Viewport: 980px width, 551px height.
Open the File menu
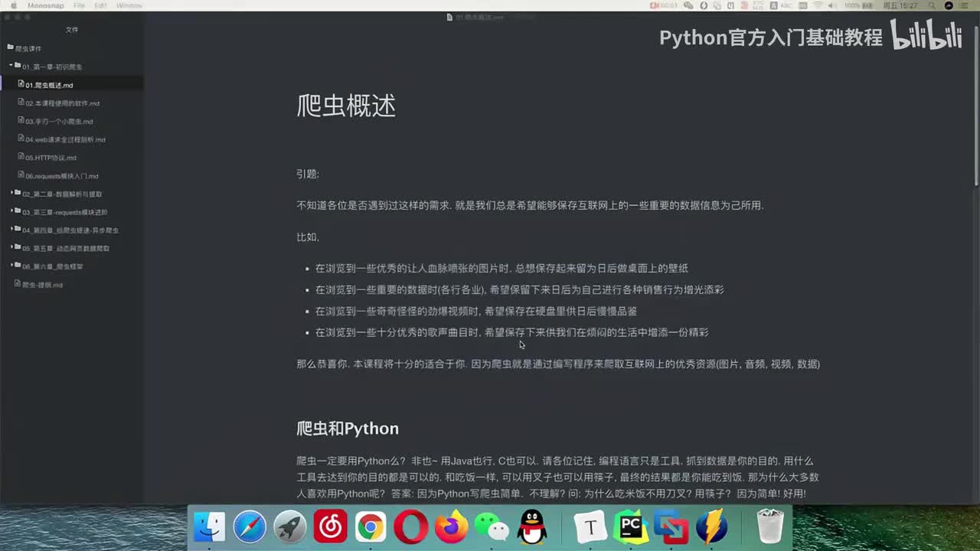pos(80,5)
